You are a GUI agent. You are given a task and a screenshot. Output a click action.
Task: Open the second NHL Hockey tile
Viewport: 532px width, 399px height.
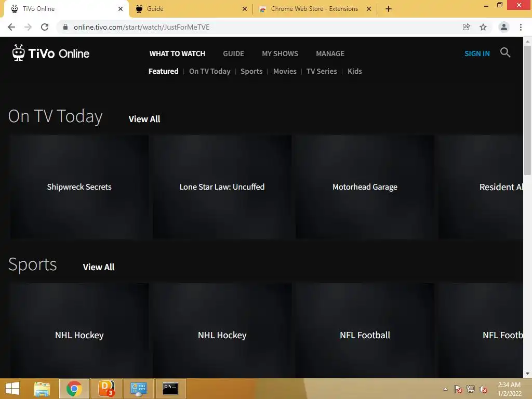(x=222, y=331)
